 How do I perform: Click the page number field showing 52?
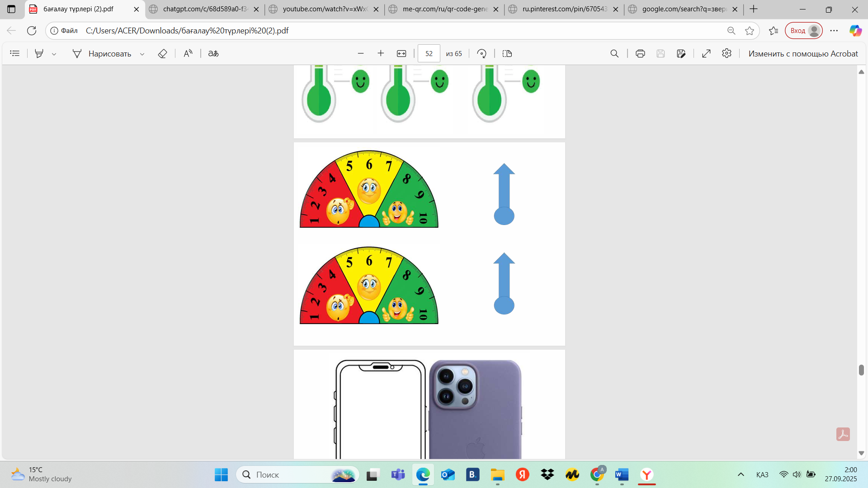tap(429, 53)
